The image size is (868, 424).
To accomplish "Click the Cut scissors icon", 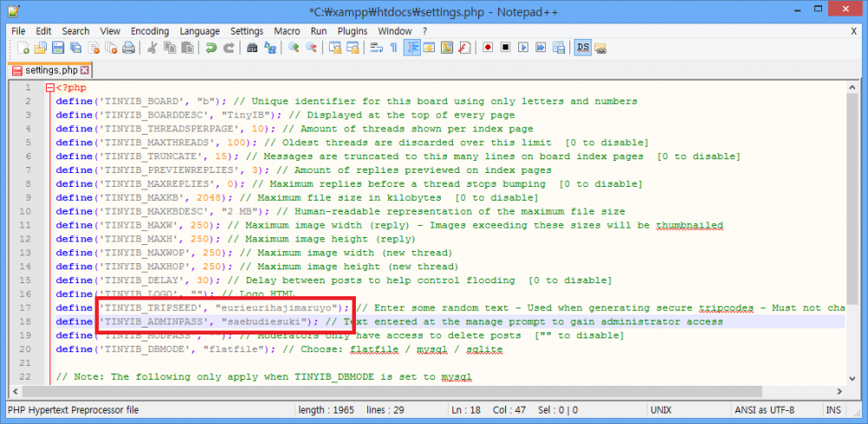I will coord(152,48).
